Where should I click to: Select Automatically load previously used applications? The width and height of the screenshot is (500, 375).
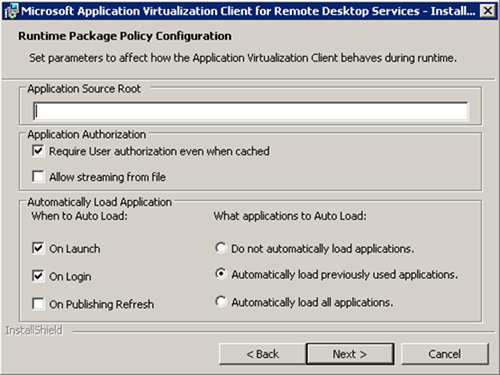(220, 274)
